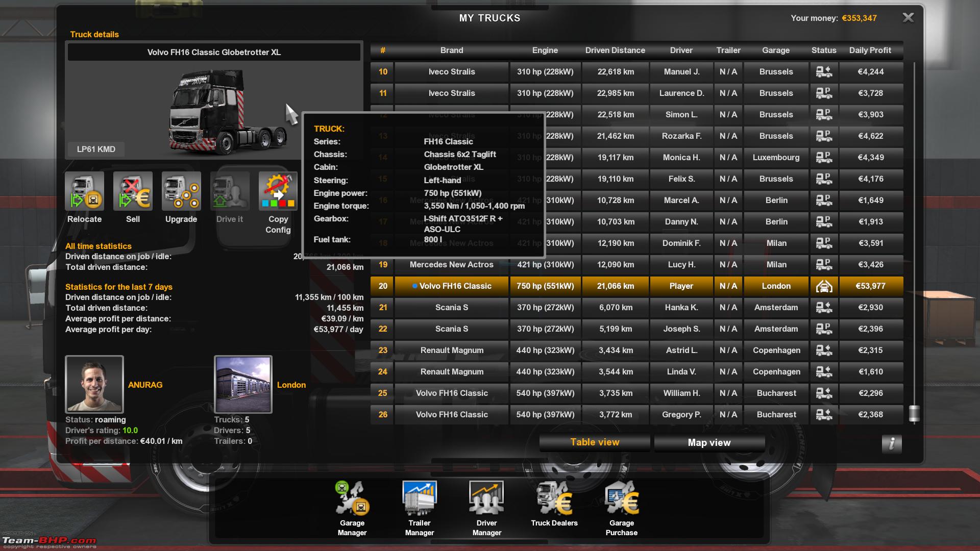Image resolution: width=980 pixels, height=551 pixels.
Task: Open Truck Dealers from bottom bar
Action: point(554,498)
